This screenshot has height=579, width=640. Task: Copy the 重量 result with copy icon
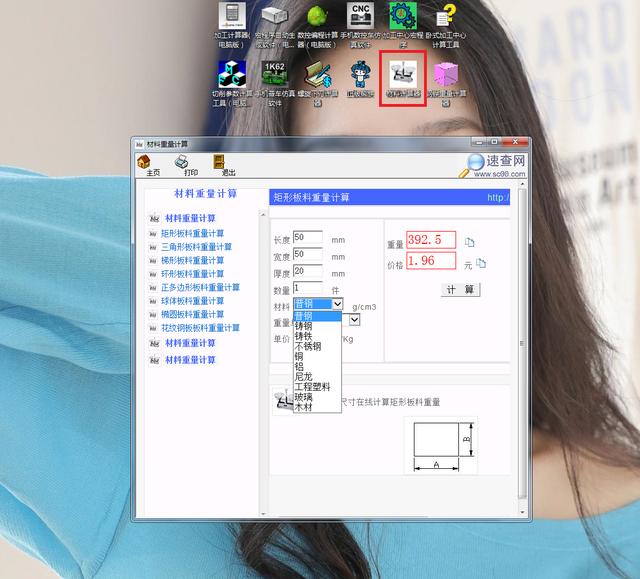[x=469, y=242]
